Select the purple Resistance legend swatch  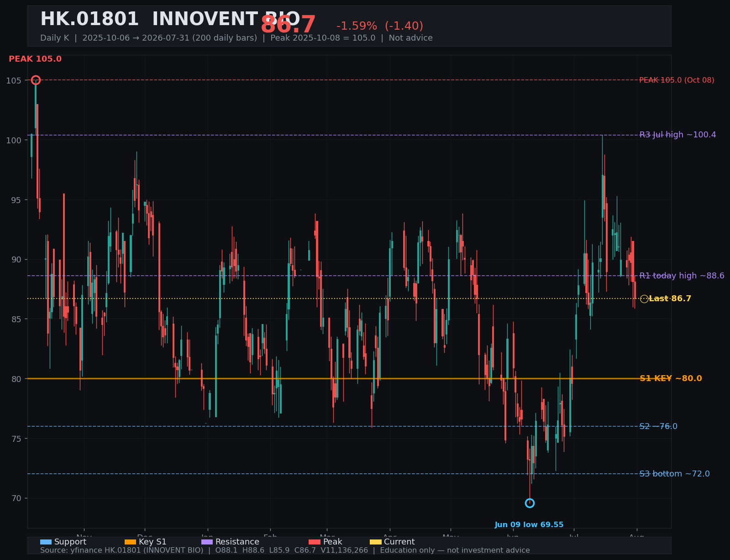click(x=207, y=542)
